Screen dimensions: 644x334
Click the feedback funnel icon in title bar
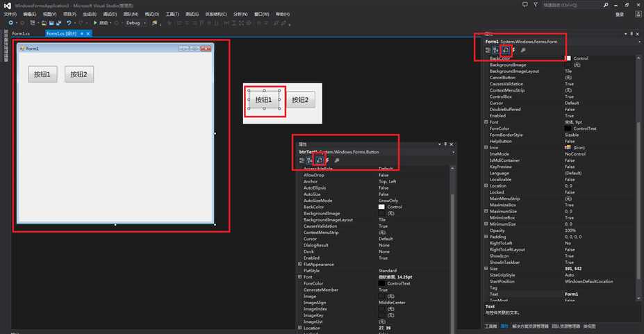(x=536, y=4)
